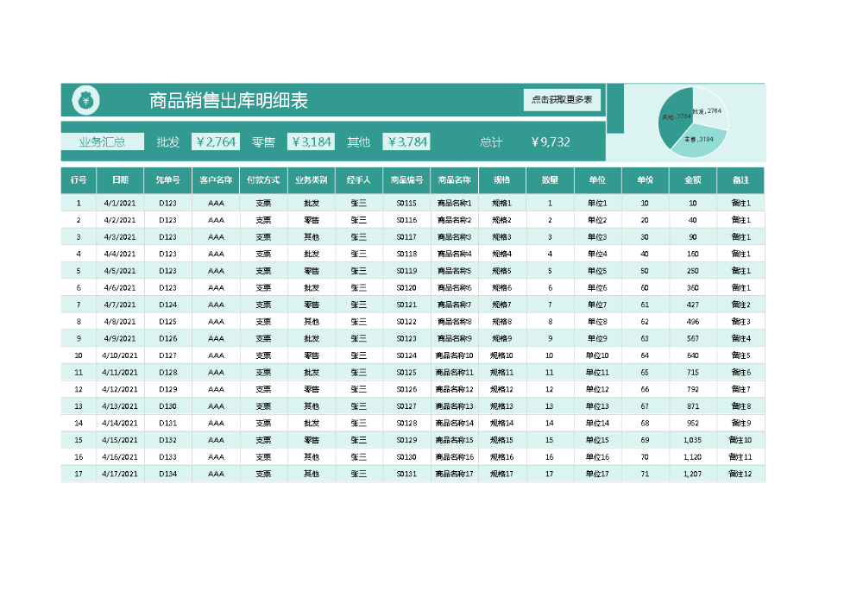Viewport: 863px width, 616px height.
Task: Click the 规格 column header
Action: [x=502, y=179]
